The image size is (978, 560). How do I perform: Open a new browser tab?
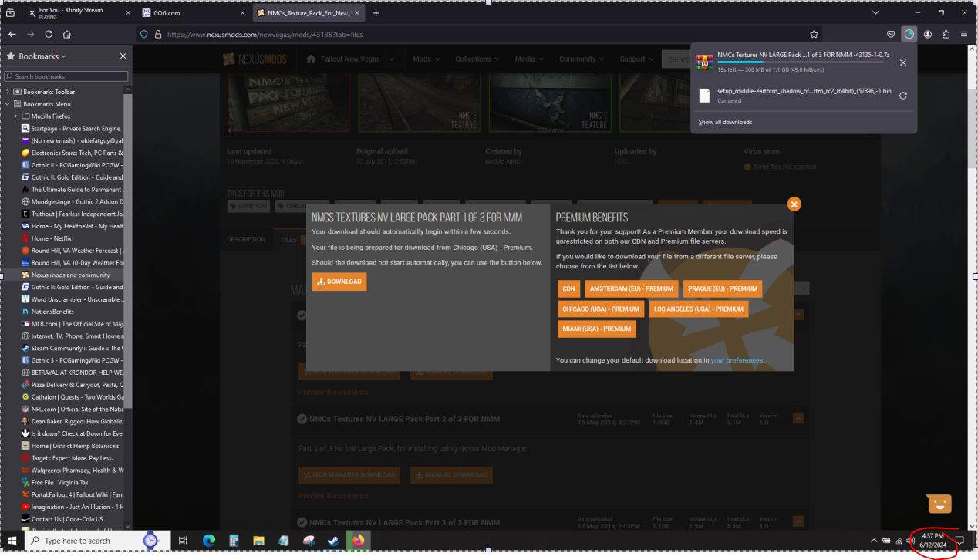point(376,12)
